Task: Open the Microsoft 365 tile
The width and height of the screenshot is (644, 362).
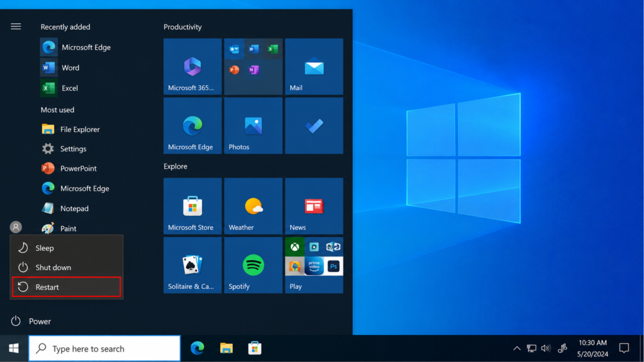Action: click(192, 67)
